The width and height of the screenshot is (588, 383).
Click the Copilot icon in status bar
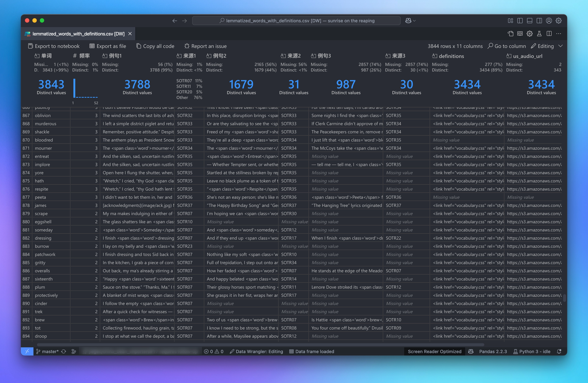471,351
